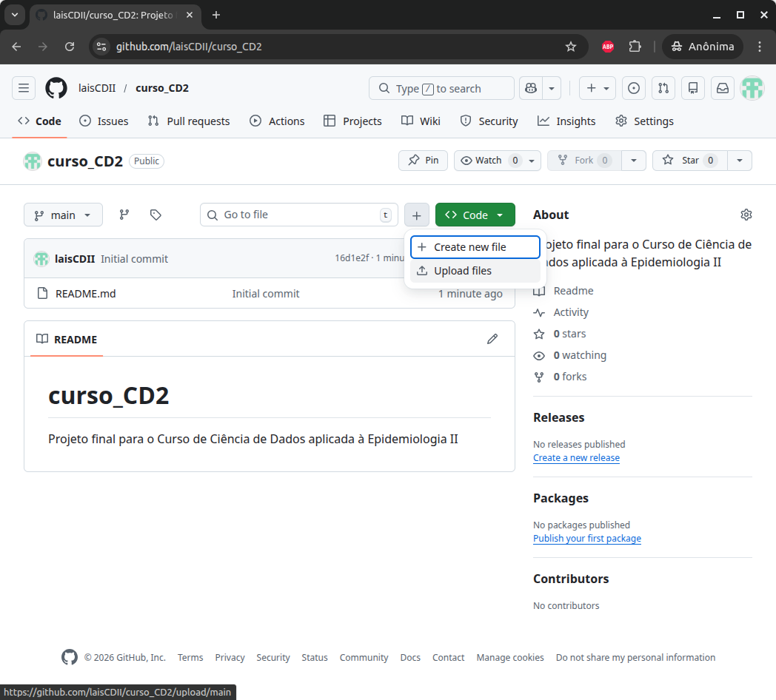Open the Copilot chat icon

(530, 88)
